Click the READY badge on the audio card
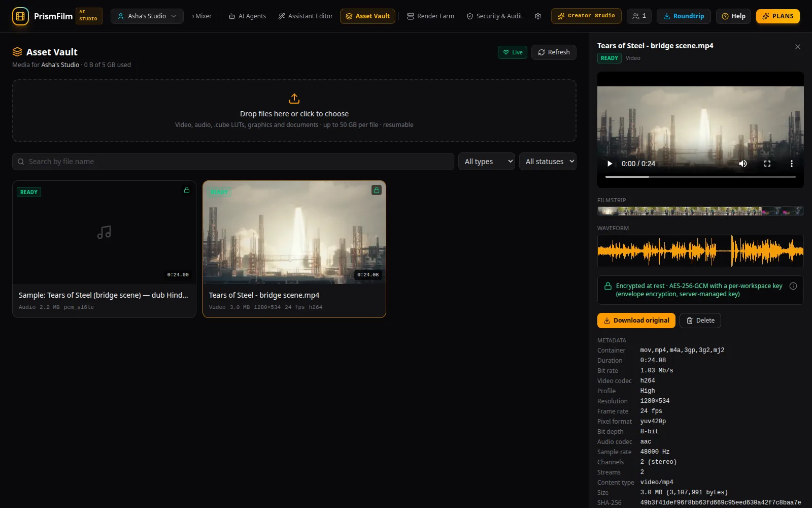812x508 pixels. tap(29, 192)
